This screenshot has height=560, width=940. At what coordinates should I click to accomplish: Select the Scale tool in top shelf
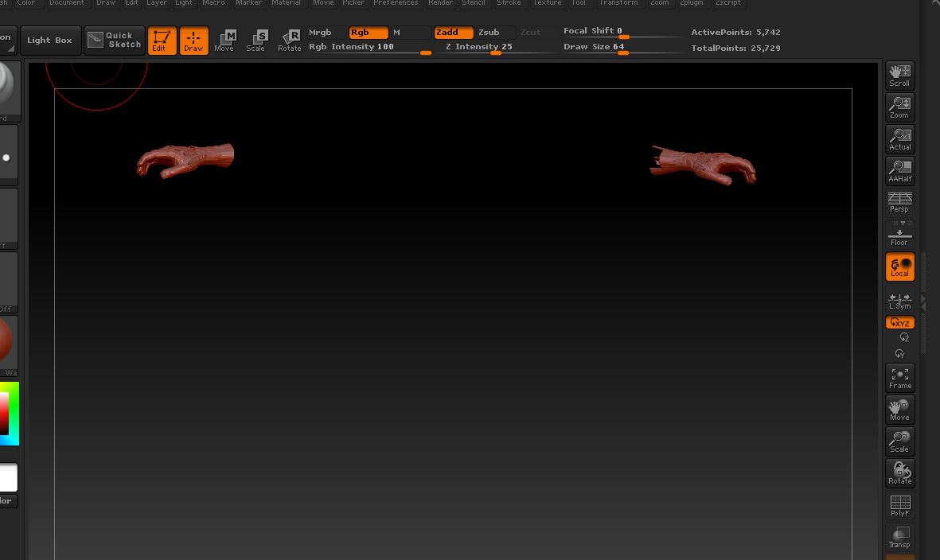pyautogui.click(x=256, y=41)
